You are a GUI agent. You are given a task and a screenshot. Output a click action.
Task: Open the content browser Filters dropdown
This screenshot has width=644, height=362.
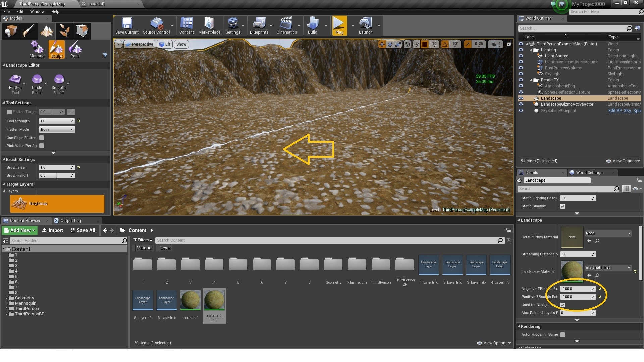(143, 240)
